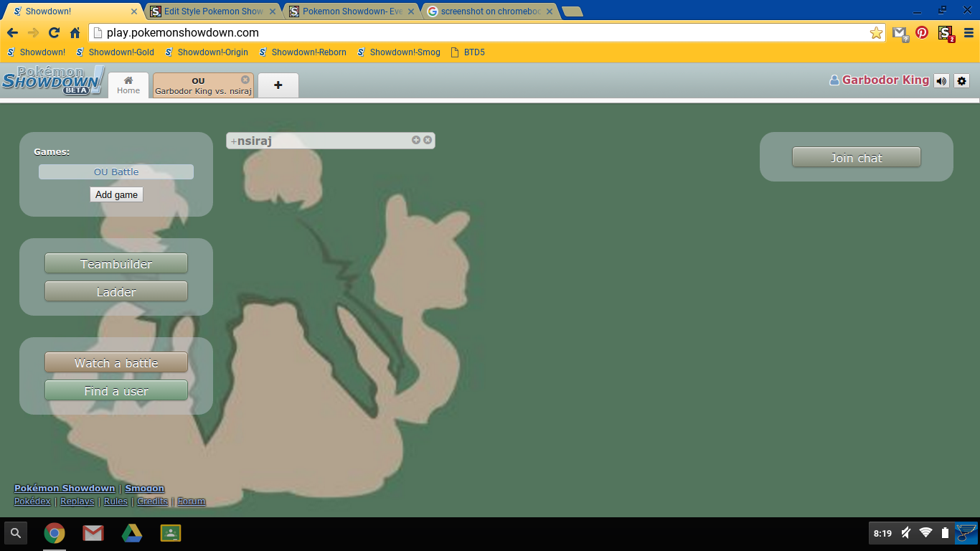Open Google Drive from the shelf
This screenshot has height=551, width=980.
[131, 533]
